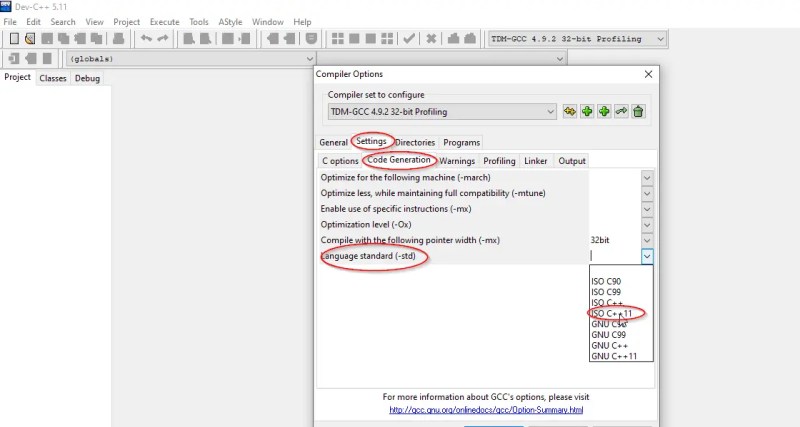Click the Print toolbar icon
Viewport: 800px width, 427px height.
118,39
